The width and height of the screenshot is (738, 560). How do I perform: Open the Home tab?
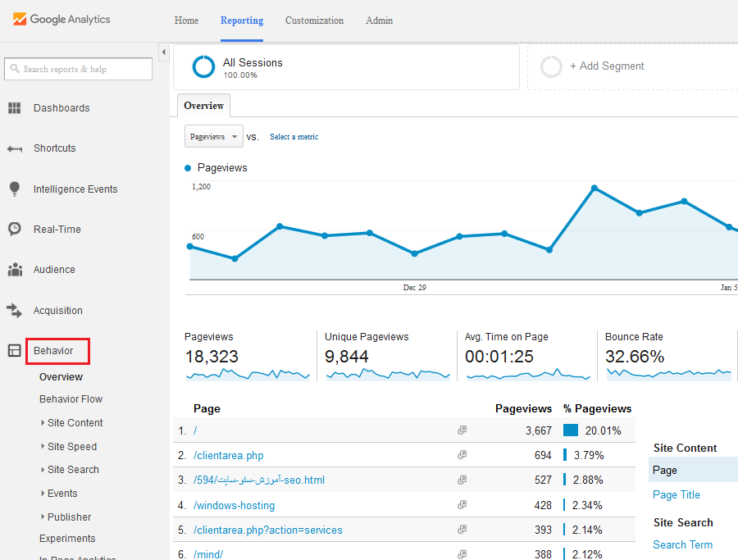(x=186, y=20)
